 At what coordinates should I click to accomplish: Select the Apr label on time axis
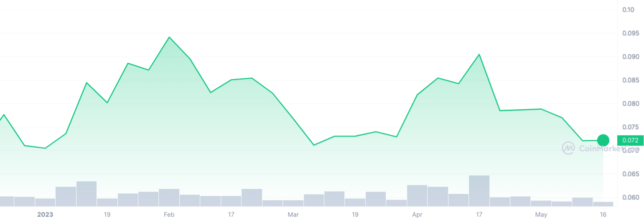417,215
